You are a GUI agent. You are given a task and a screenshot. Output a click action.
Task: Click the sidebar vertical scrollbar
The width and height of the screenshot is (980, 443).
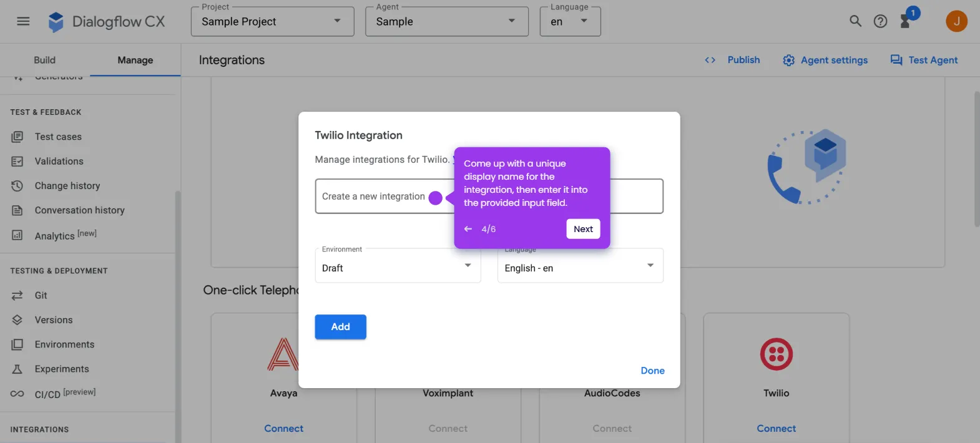coord(178,316)
